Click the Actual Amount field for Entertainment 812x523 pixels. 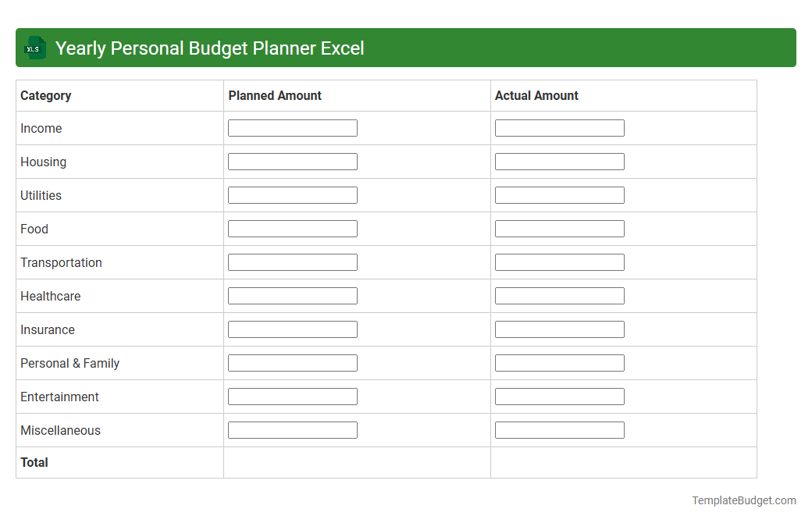559,396
